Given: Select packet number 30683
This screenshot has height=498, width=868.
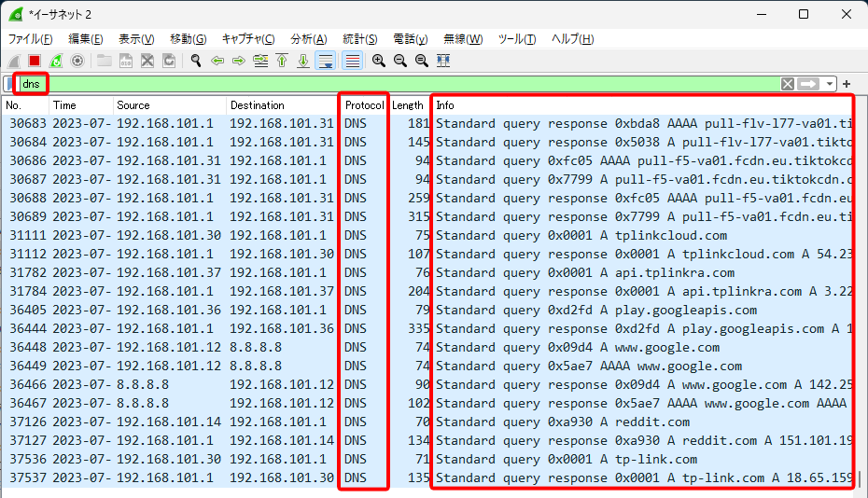Looking at the screenshot, I should pyautogui.click(x=429, y=123).
